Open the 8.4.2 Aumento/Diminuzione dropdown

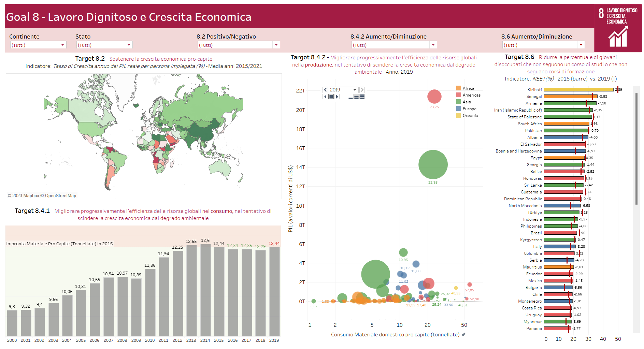tap(433, 45)
